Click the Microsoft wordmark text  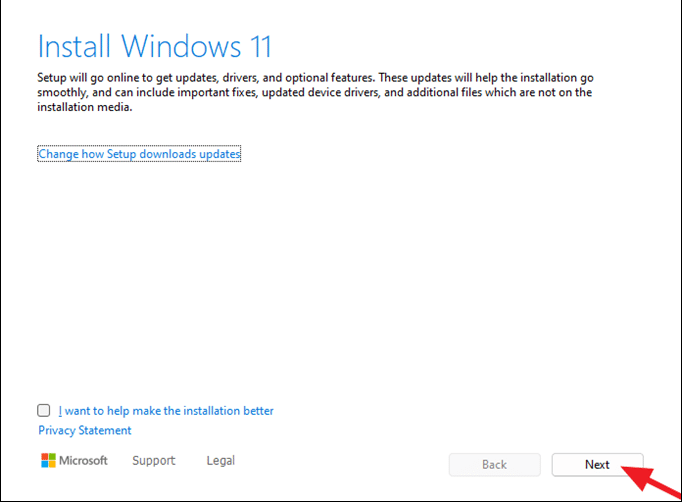point(84,461)
